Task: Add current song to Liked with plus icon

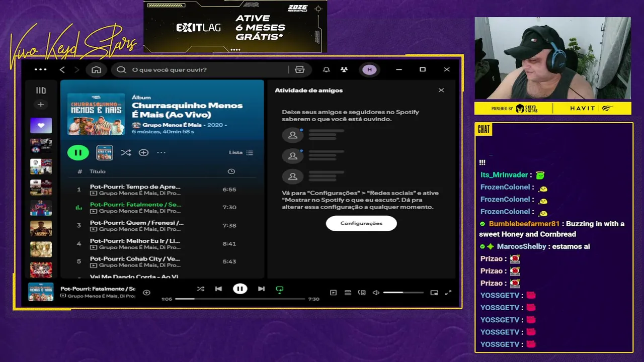Action: pyautogui.click(x=146, y=293)
